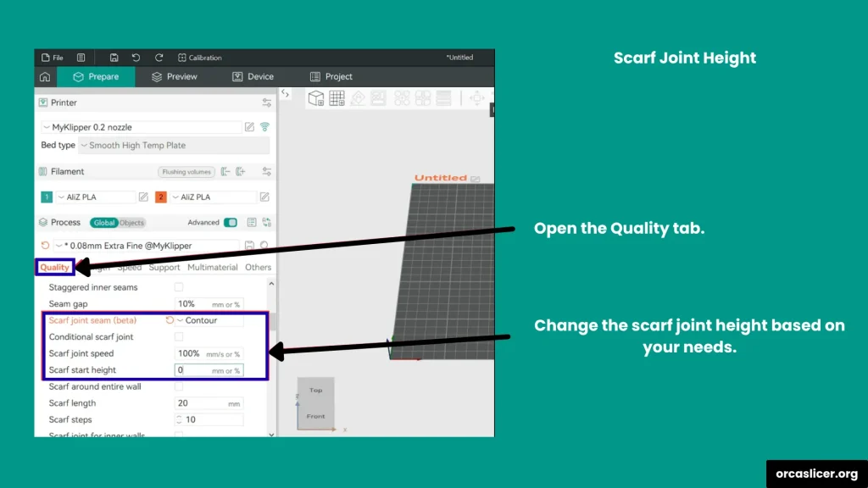The height and width of the screenshot is (488, 868).
Task: Click the printer Wi-Fi connection icon
Action: click(x=264, y=127)
